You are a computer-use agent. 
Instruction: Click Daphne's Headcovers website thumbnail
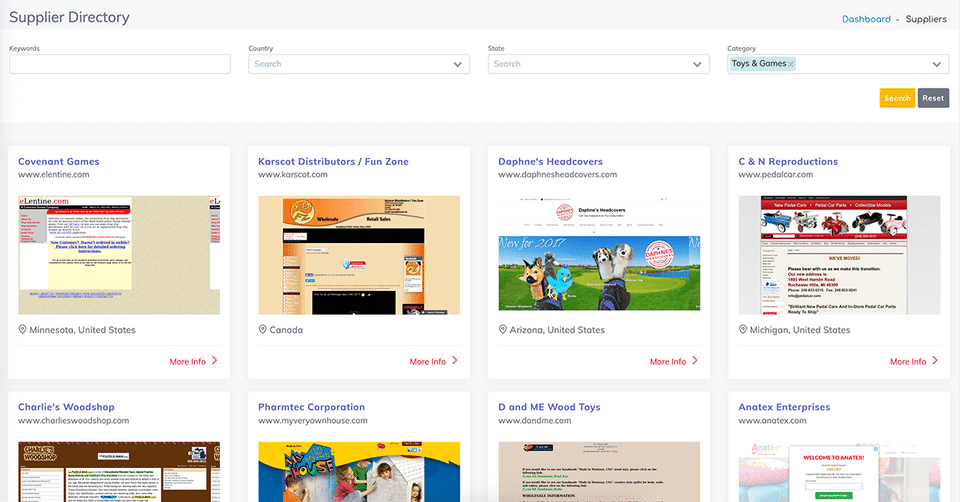pyautogui.click(x=599, y=255)
